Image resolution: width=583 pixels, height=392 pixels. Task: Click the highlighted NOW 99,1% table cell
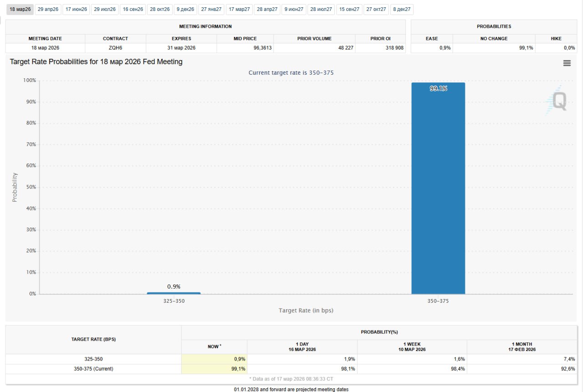[x=214, y=369]
